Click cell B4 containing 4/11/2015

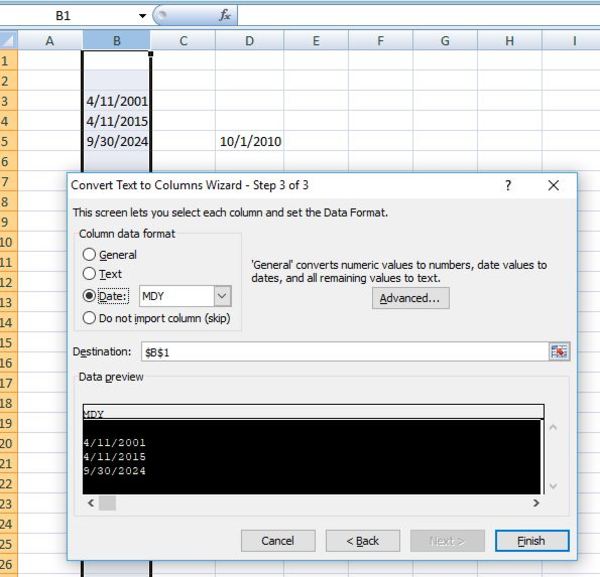pos(116,121)
